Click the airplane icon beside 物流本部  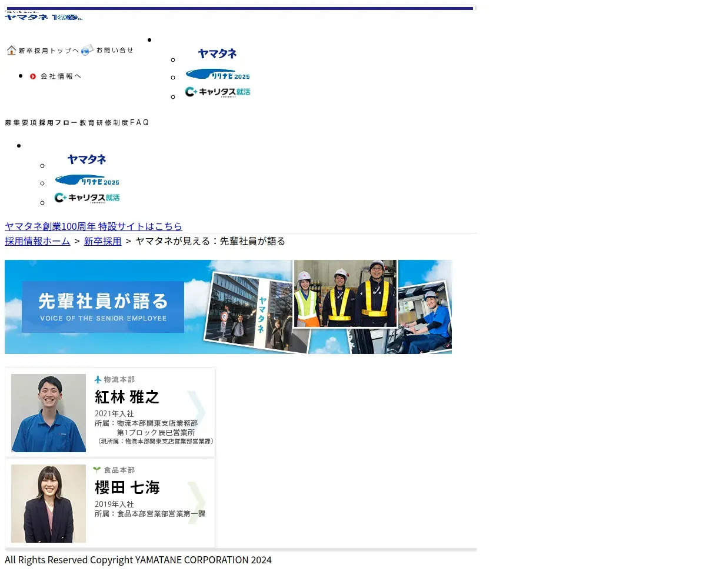[98, 379]
